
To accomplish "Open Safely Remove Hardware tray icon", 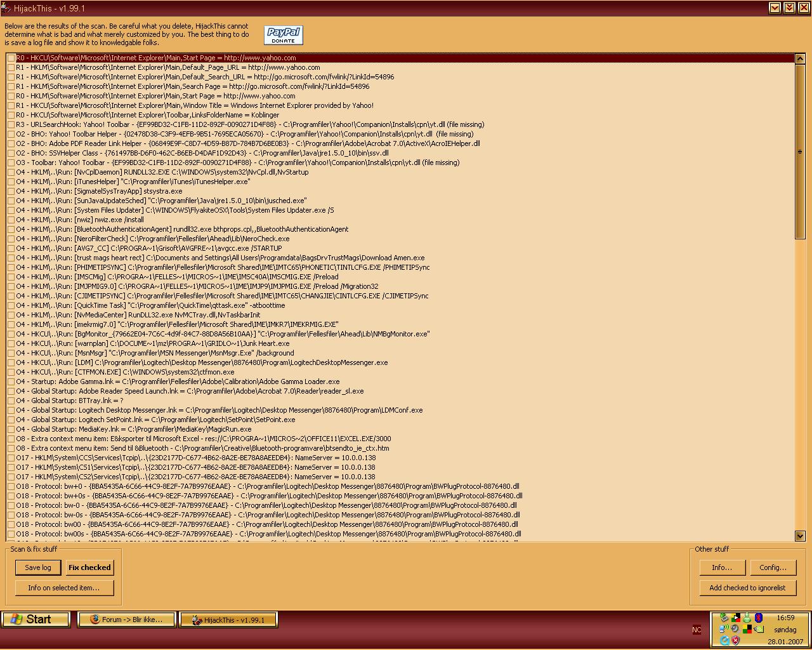I will point(724,618).
